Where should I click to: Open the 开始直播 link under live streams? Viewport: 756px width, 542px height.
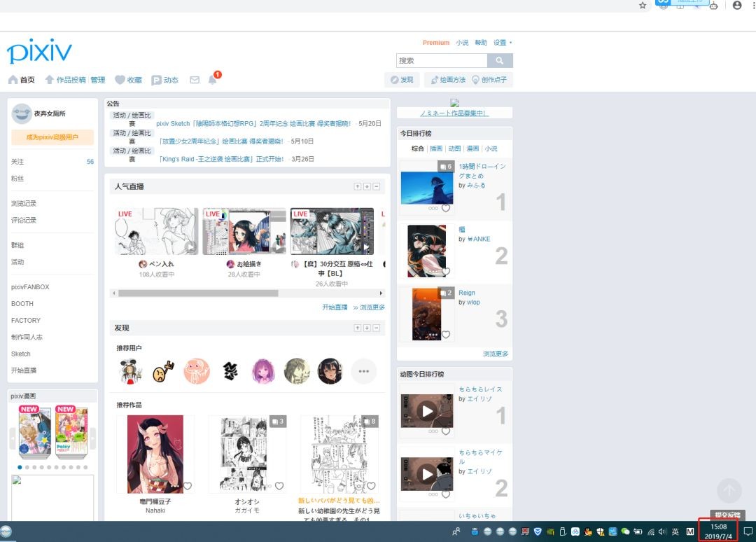coord(335,307)
